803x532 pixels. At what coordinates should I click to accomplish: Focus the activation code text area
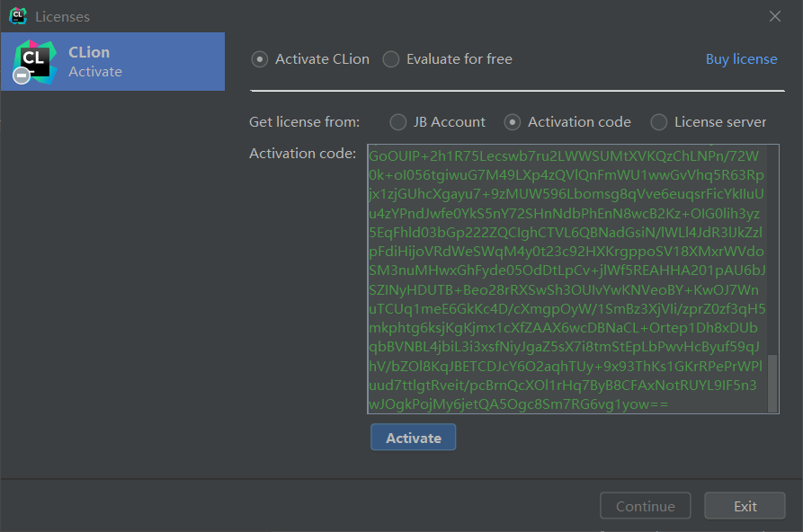[567, 279]
